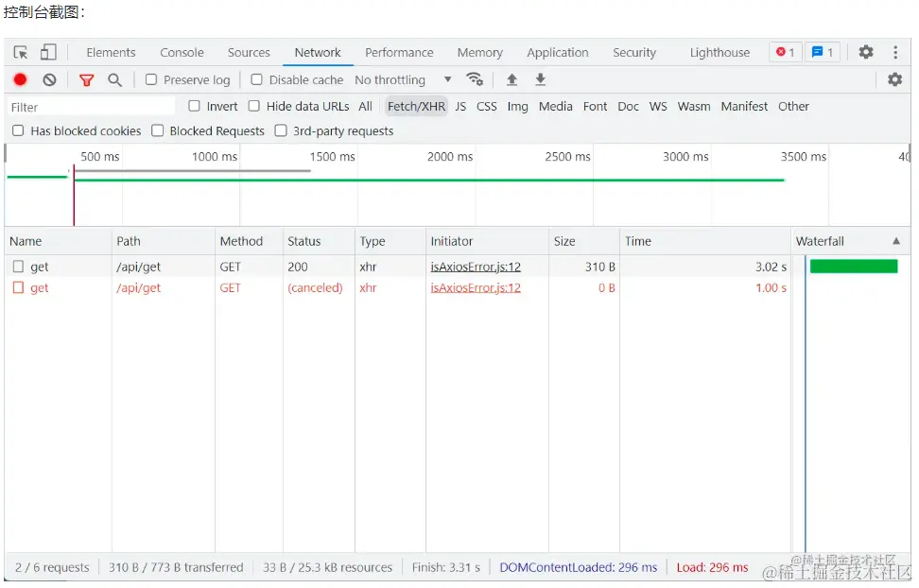Check Has blocked cookies
This screenshot has width=919, height=588.
click(x=18, y=130)
